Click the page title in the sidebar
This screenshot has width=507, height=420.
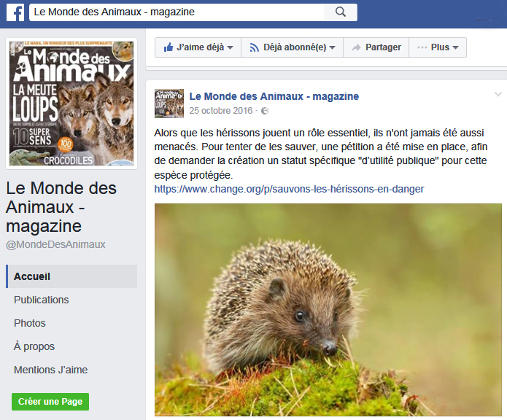coord(61,207)
